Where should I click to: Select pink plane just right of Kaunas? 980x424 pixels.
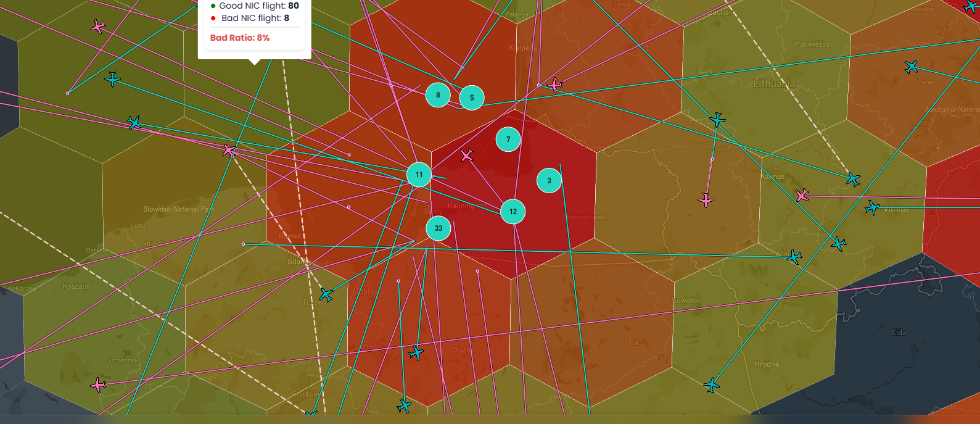coord(802,196)
